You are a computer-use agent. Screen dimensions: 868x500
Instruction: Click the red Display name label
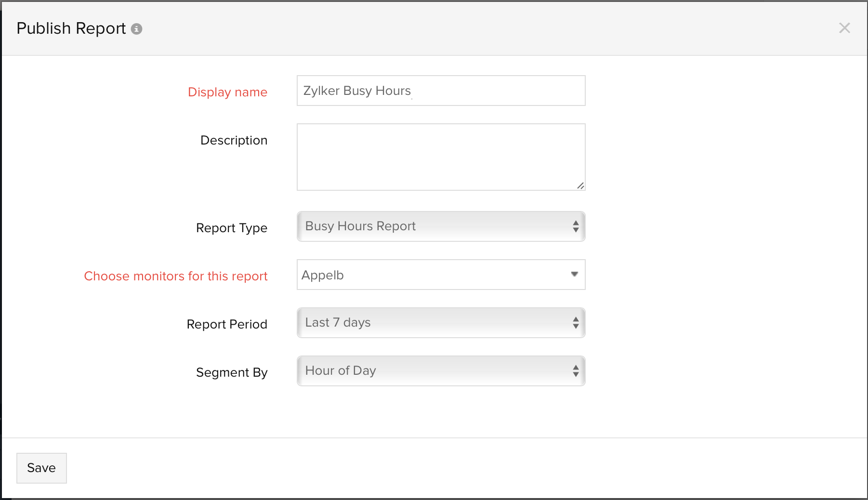[x=227, y=92]
